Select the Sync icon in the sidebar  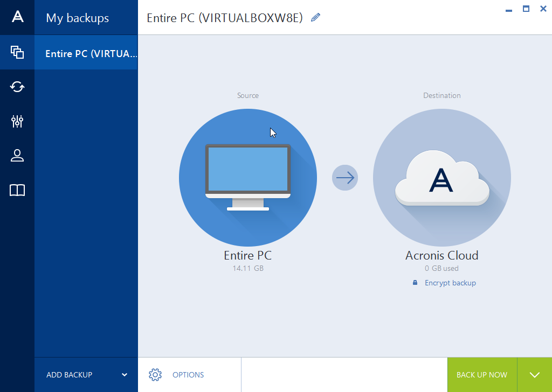17,87
